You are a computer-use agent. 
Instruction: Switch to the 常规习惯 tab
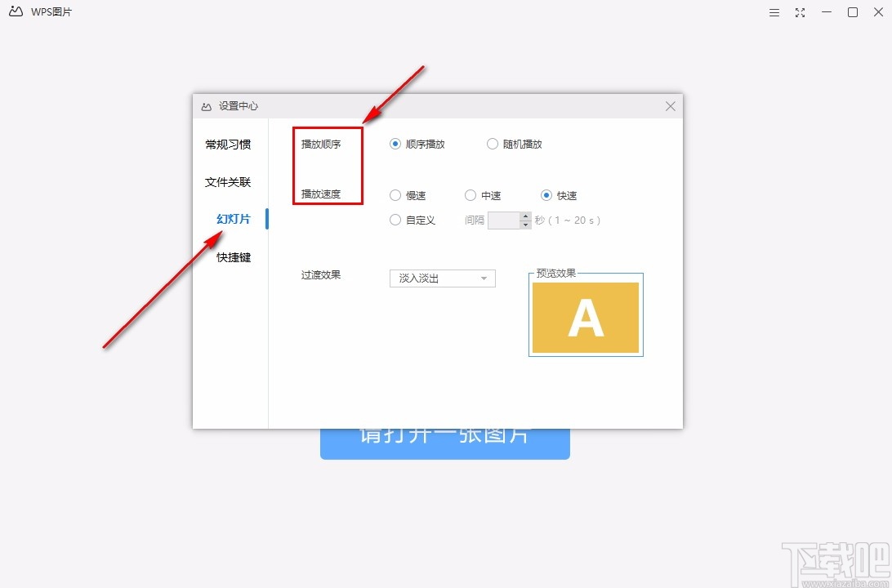tap(228, 144)
